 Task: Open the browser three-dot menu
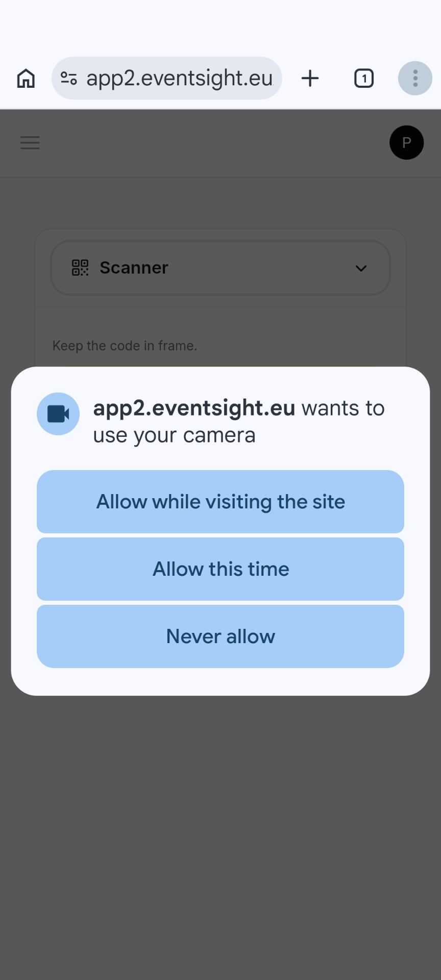tap(415, 79)
